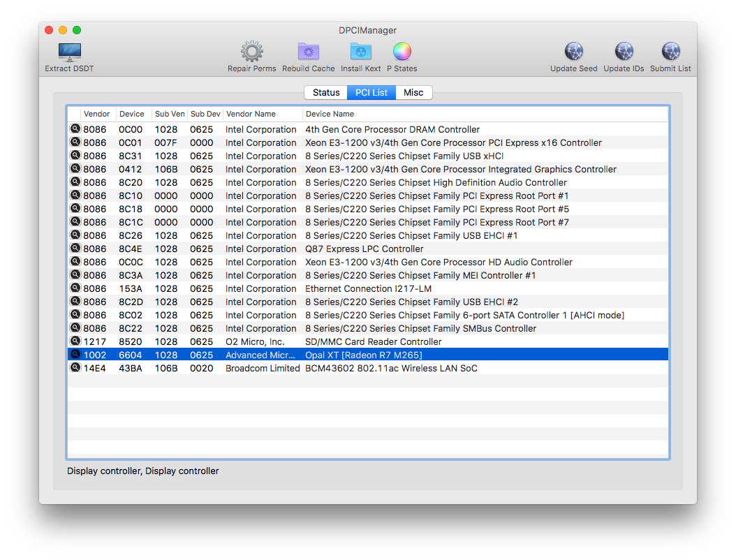Open the Install Kext tool
This screenshot has height=560, width=736.
pos(360,52)
